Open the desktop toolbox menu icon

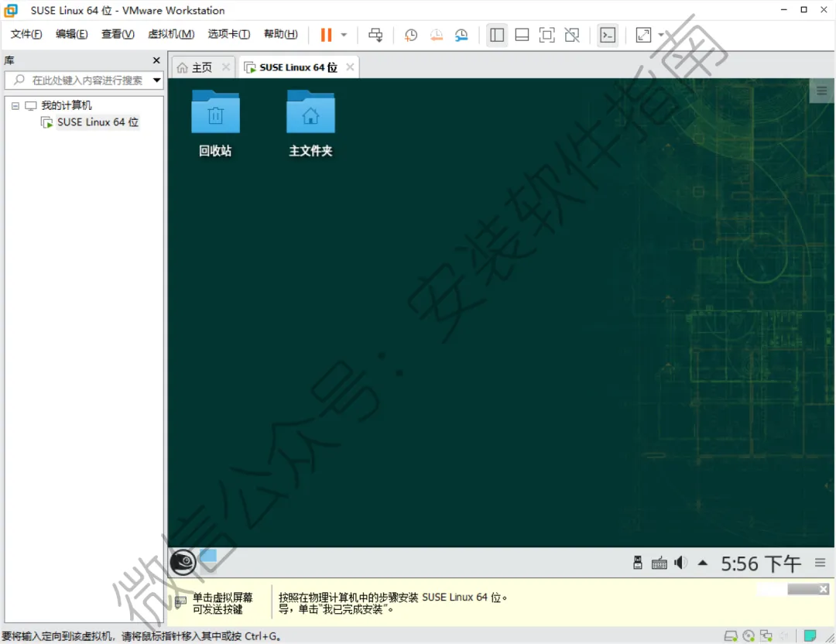click(x=821, y=91)
